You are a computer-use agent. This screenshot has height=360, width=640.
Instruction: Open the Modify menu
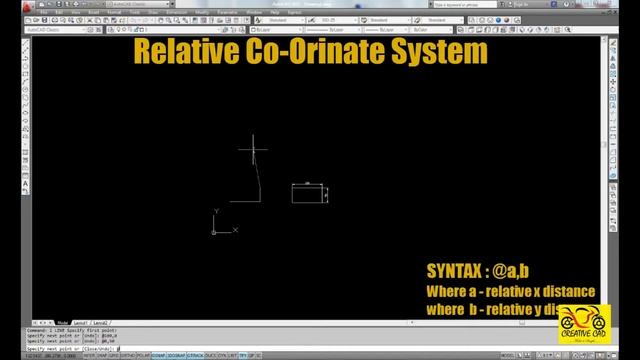[x=202, y=13]
